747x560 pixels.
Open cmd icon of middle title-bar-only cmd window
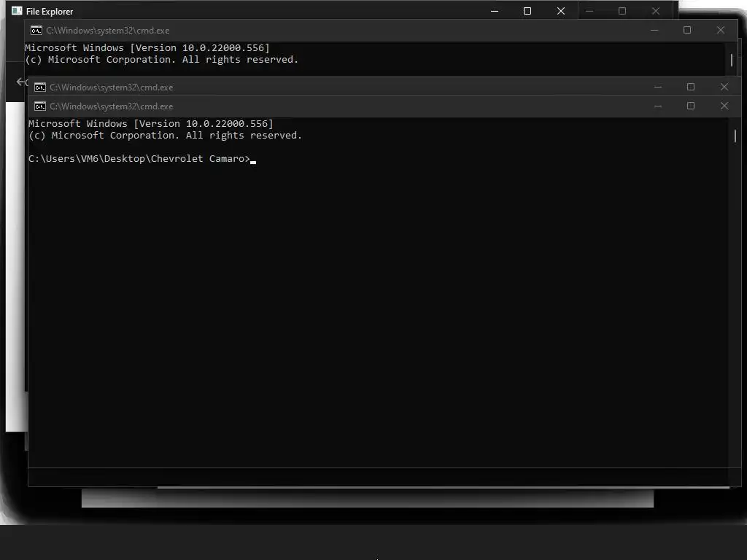click(x=40, y=87)
